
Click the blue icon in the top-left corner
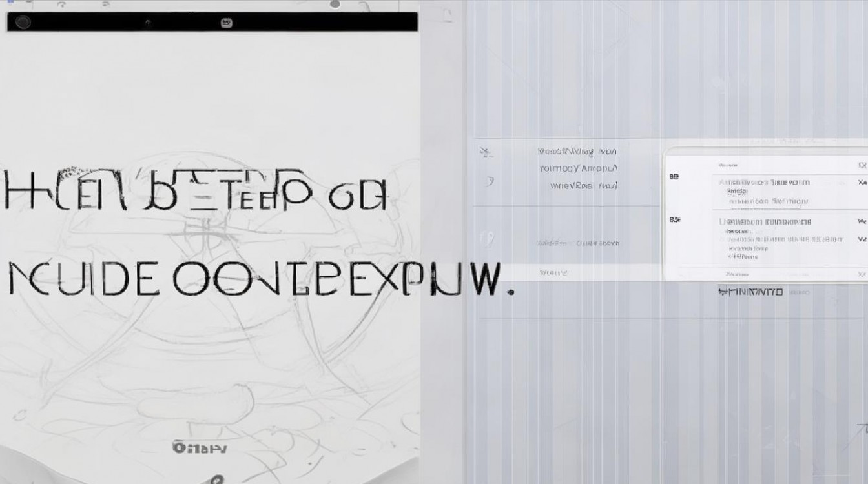pos(9,3)
